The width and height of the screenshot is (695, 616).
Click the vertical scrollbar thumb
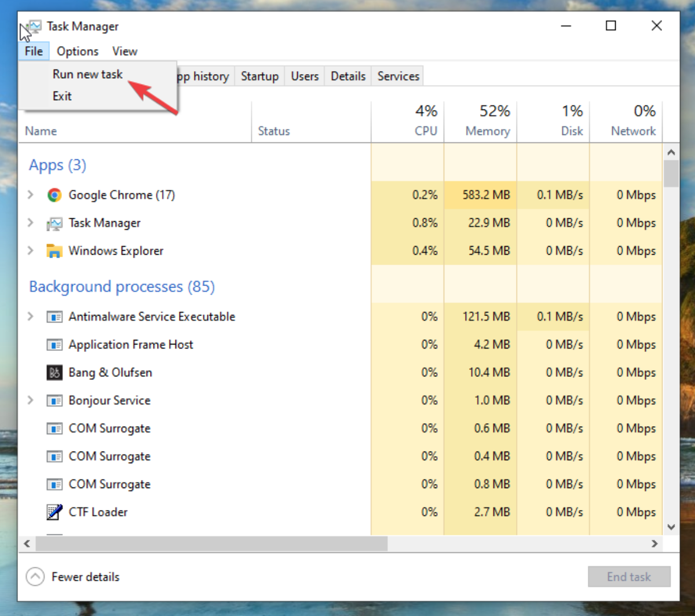pyautogui.click(x=671, y=174)
